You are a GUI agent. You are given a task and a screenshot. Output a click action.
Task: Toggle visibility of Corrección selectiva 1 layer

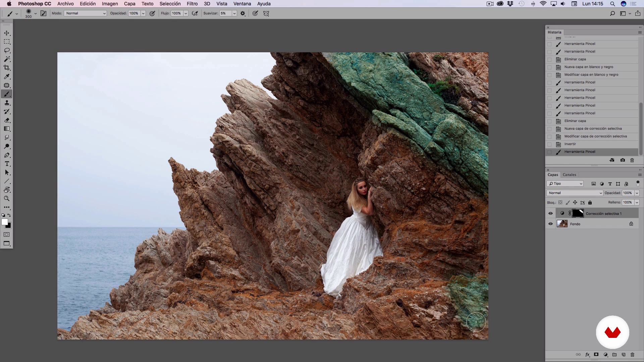(550, 214)
